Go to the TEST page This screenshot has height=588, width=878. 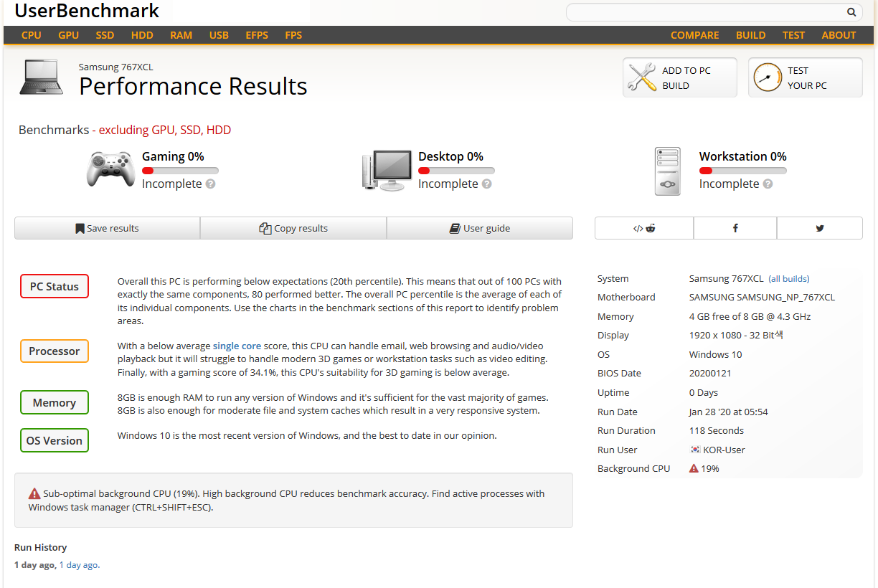click(x=793, y=35)
